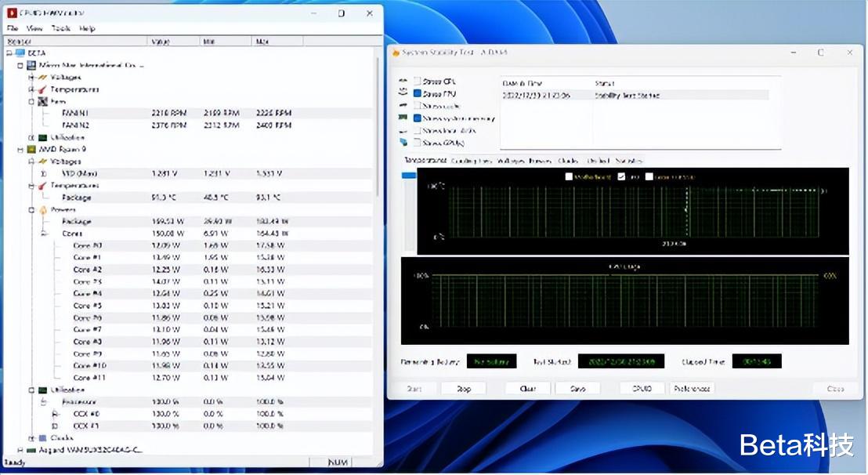
Task: Expand the Clocks node under AMD Ryzen 9
Action: click(x=31, y=438)
